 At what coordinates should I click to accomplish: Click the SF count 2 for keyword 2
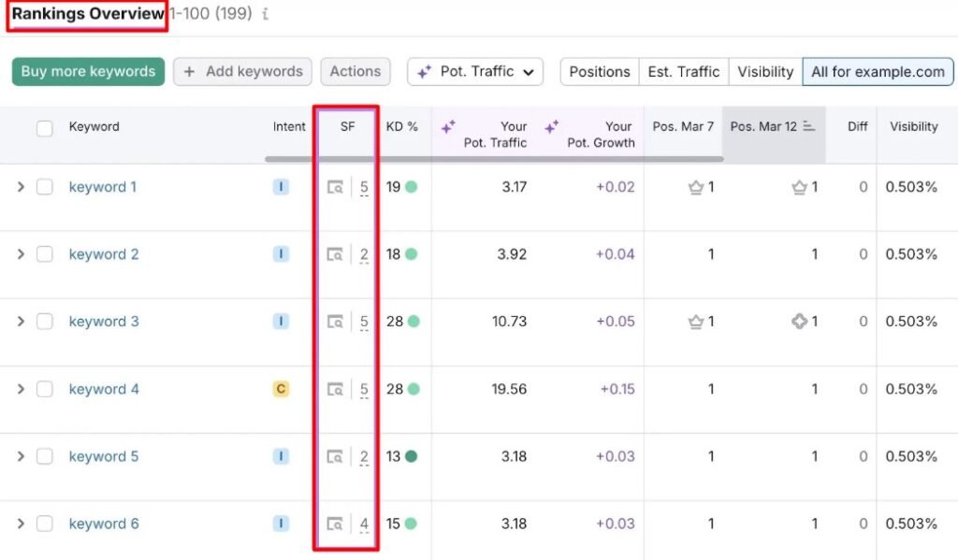click(x=364, y=254)
